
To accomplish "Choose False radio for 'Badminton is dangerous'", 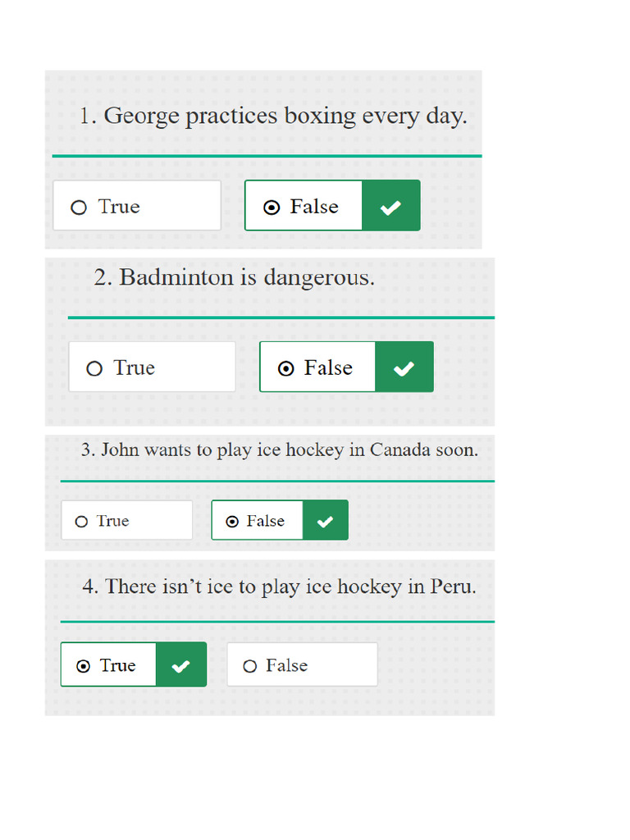I will click(285, 369).
